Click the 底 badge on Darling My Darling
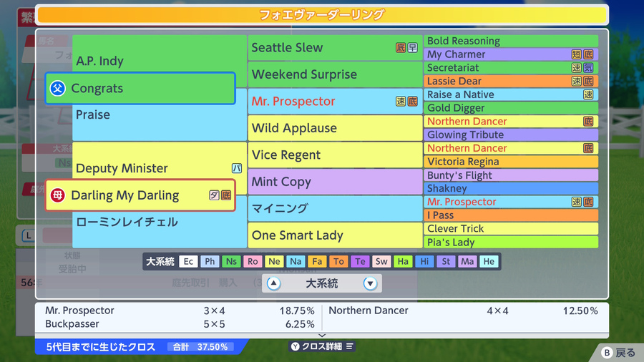The image size is (644, 362). [226, 195]
